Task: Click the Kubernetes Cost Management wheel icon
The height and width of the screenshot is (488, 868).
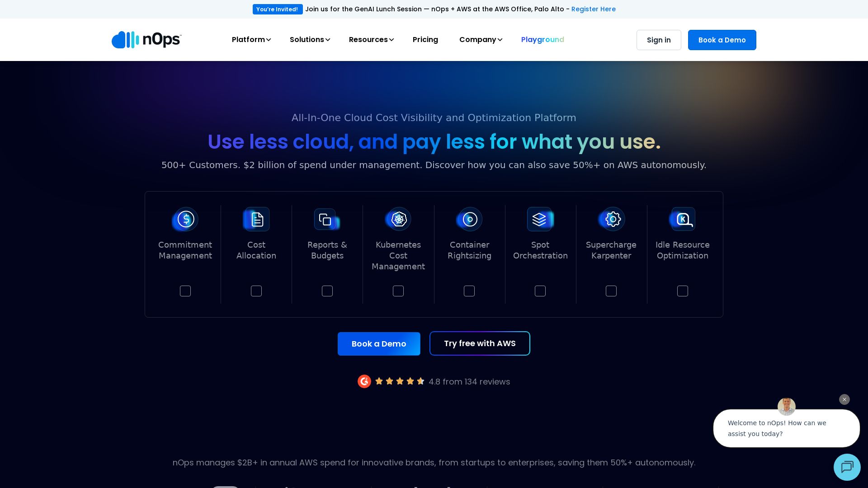Action: (x=398, y=219)
